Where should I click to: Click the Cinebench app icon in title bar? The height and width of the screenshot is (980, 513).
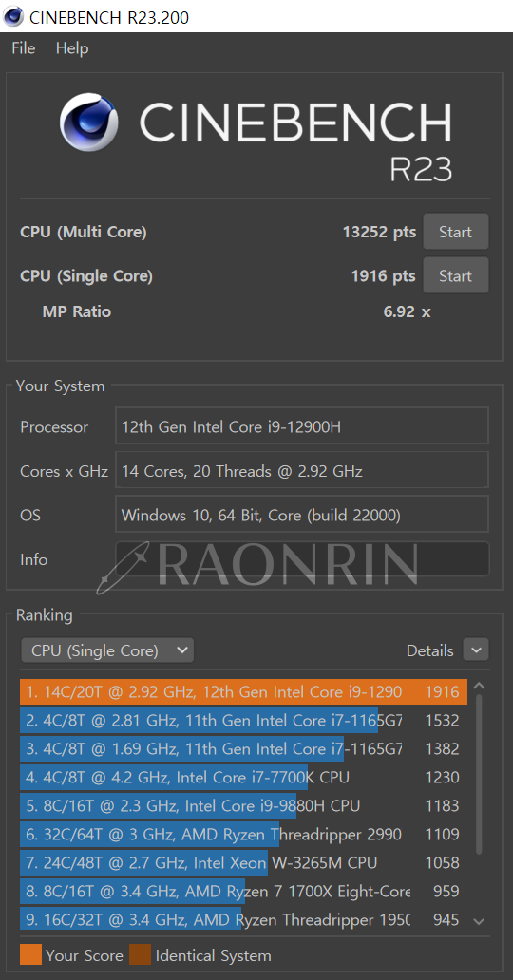click(13, 16)
